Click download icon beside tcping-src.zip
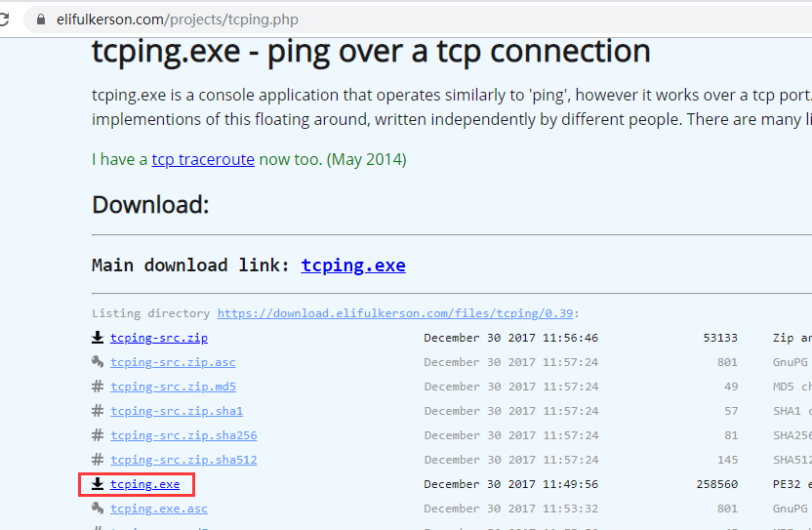The image size is (812, 530). click(x=98, y=338)
